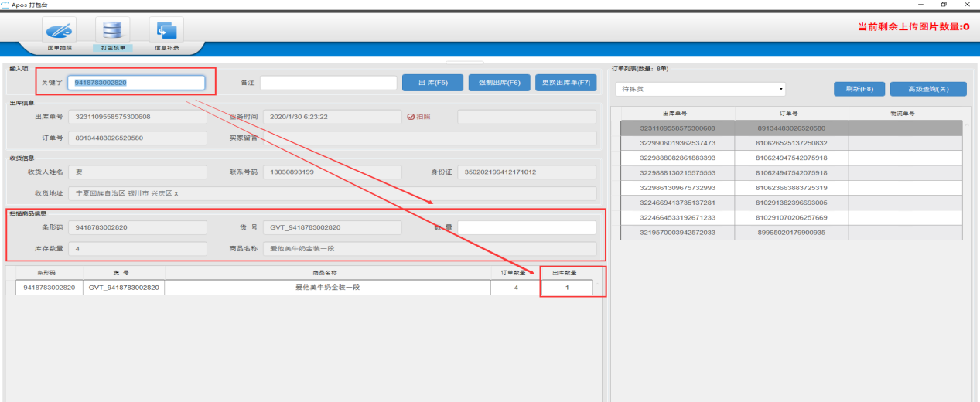Screen dimensions: 980x402
Task: Click the 数量 quantity input field
Action: (x=527, y=227)
